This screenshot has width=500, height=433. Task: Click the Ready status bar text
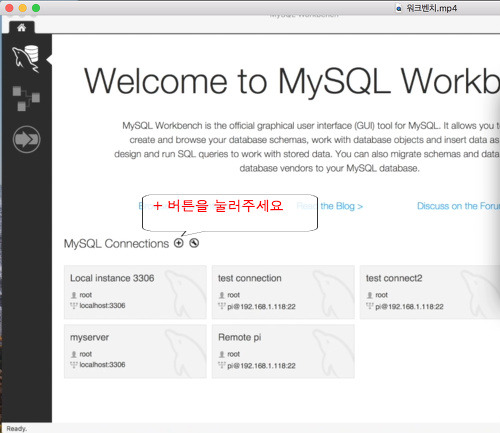(x=16, y=428)
